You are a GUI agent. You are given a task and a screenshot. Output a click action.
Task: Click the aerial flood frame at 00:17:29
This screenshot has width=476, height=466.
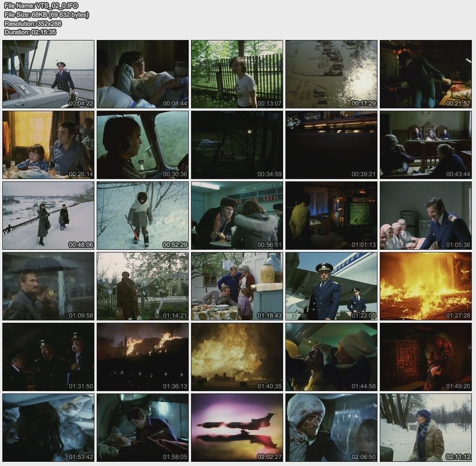pos(331,74)
